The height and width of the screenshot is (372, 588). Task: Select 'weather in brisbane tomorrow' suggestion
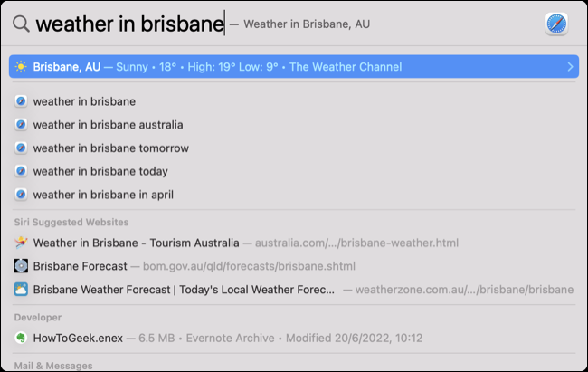[110, 148]
